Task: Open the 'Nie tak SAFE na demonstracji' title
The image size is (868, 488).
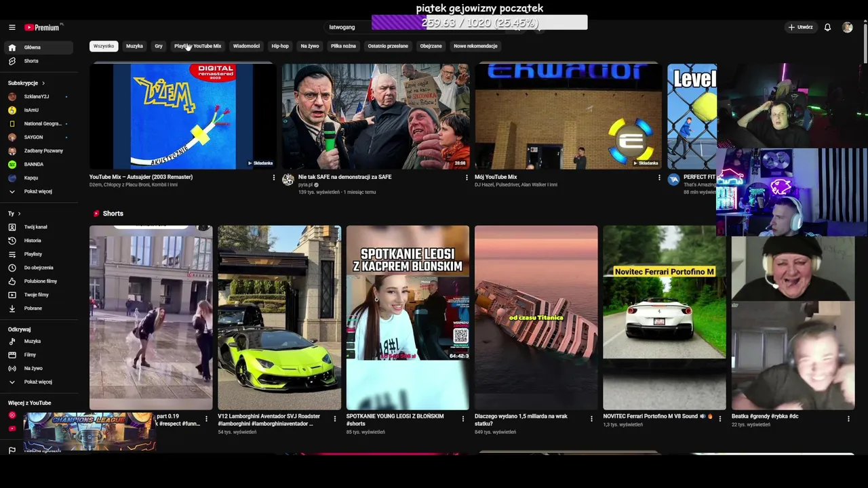Action: tap(344, 177)
